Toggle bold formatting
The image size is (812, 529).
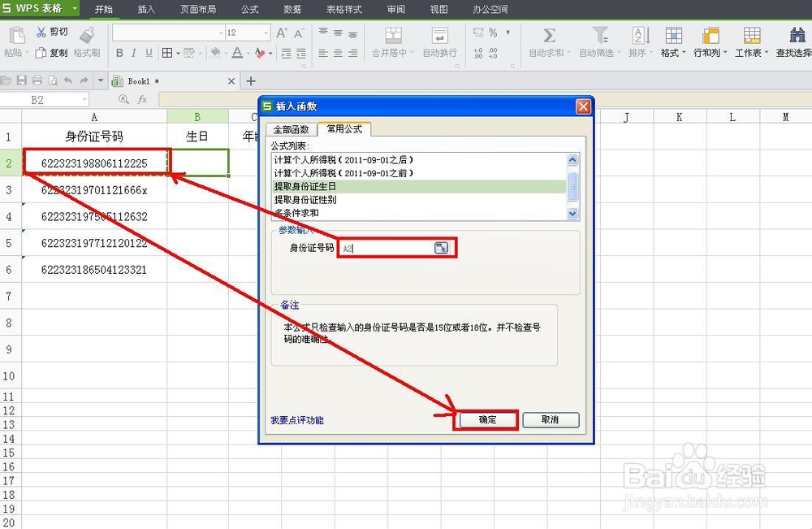tap(120, 51)
